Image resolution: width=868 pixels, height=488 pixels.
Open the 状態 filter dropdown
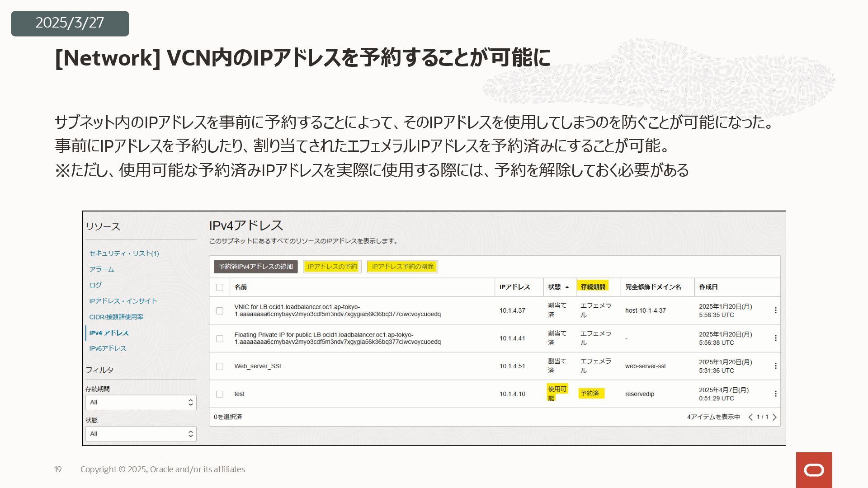coord(141,434)
